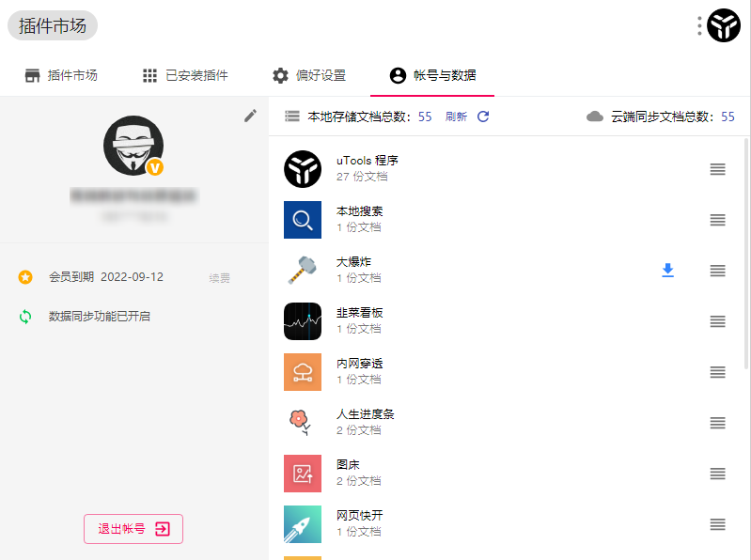Open the list menu for 韭菜看板
The width and height of the screenshot is (751, 560).
[x=717, y=321]
